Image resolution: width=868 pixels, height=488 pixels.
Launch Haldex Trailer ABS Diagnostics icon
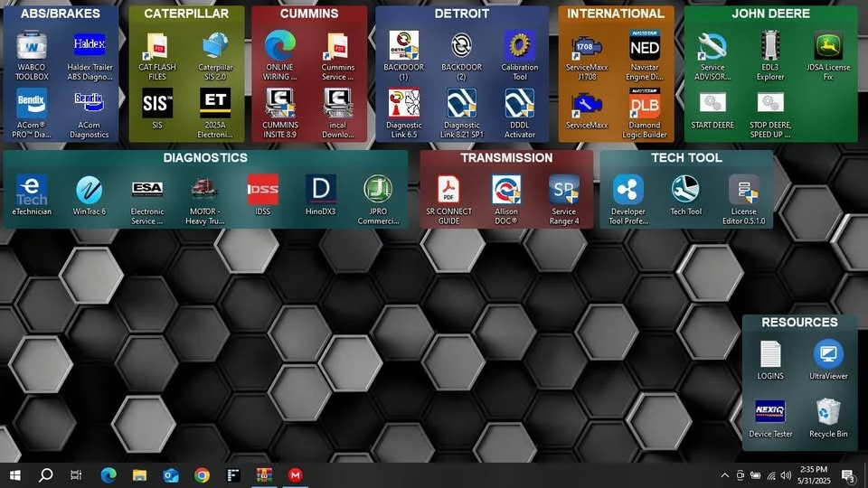[90, 56]
